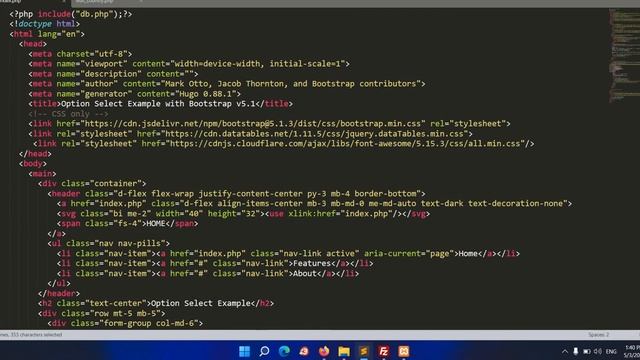Screen dimensions: 640x360
Task: Check the battery status icon
Action: pyautogui.click(x=587, y=351)
